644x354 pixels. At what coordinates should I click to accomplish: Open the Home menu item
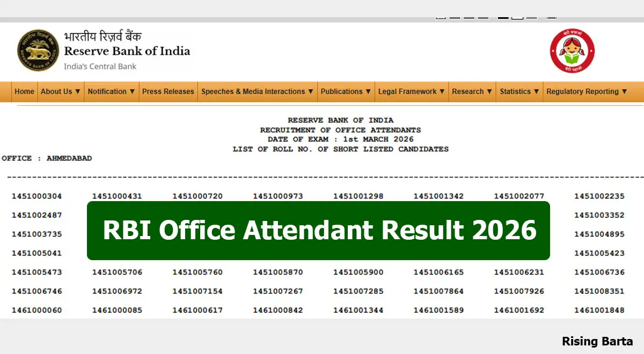click(24, 92)
